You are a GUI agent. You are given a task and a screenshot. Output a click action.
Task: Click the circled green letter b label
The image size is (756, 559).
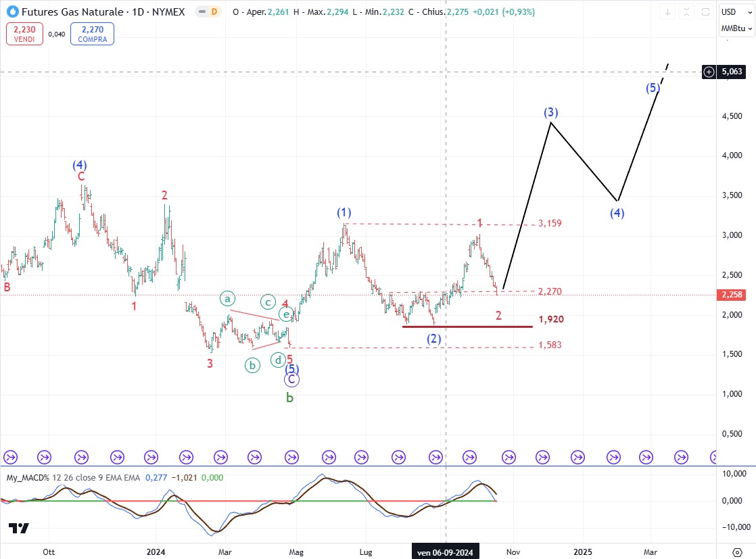pyautogui.click(x=252, y=365)
